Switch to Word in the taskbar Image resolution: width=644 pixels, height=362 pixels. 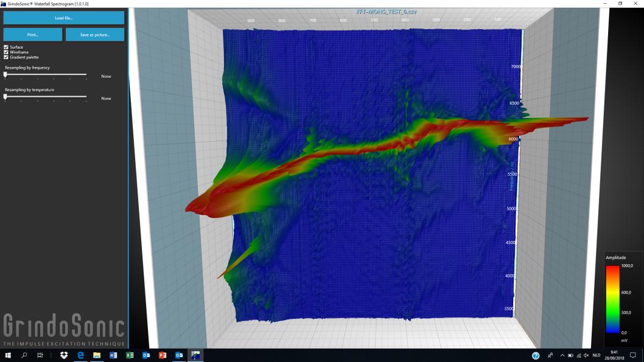[x=113, y=355]
